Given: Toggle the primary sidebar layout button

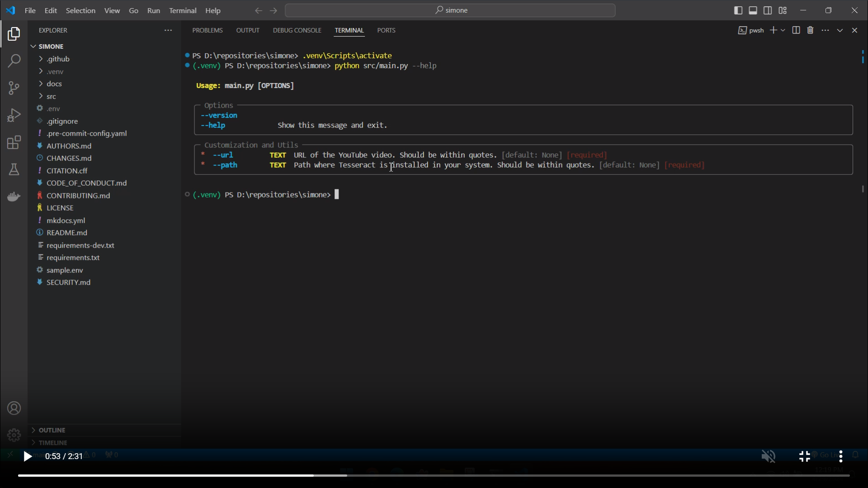Looking at the screenshot, I should point(738,10).
